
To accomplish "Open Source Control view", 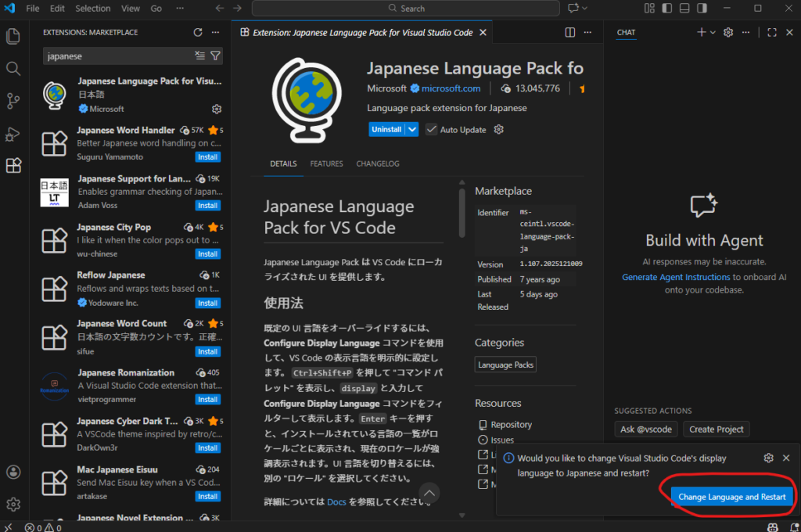I will (13, 101).
